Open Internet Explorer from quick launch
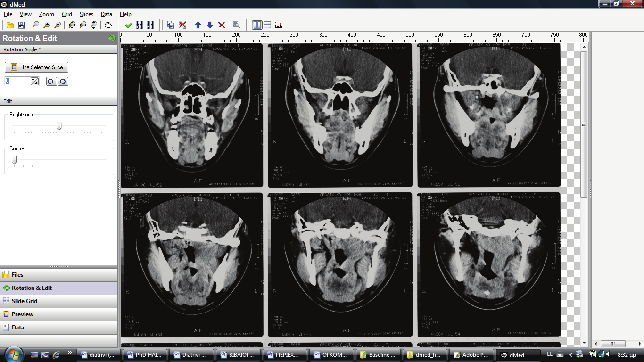 pos(57,354)
